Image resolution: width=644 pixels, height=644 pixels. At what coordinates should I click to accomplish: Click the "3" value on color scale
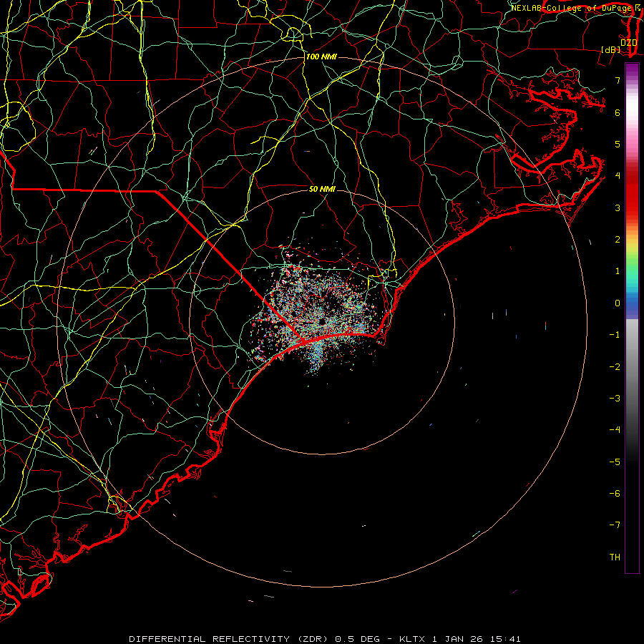[618, 208]
